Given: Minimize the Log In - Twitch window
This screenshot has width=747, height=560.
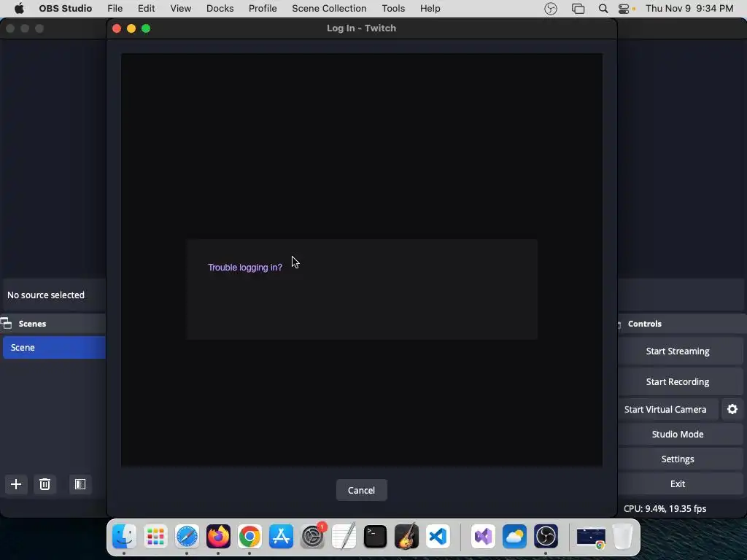Looking at the screenshot, I should click(131, 28).
